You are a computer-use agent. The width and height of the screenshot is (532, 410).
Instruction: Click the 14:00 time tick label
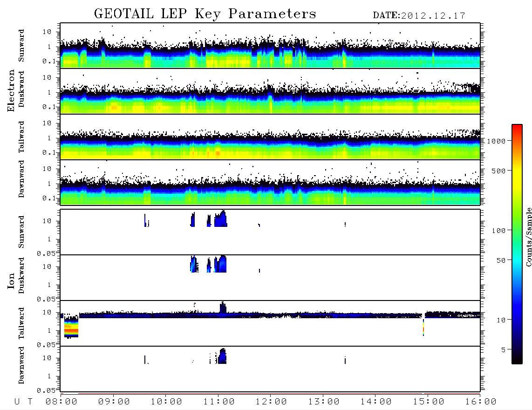pos(376,402)
